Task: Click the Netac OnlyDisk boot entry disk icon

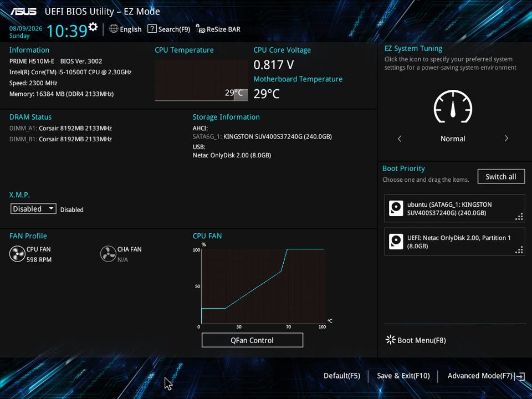Action: click(396, 242)
